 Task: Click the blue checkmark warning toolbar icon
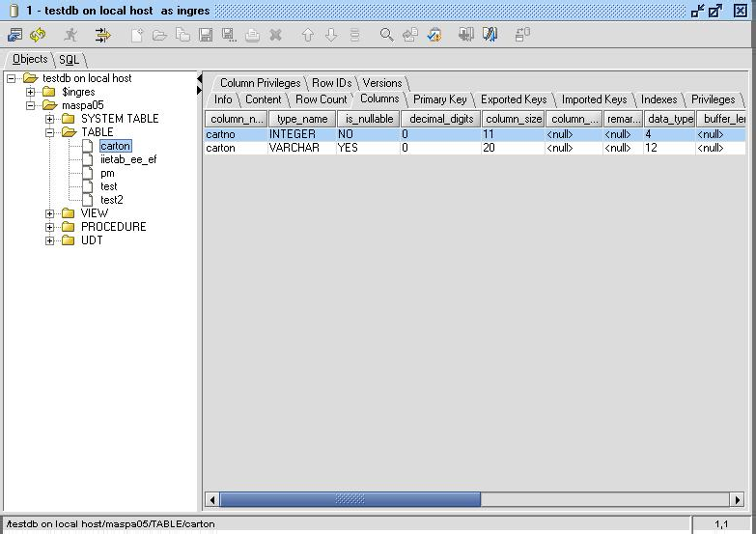434,35
